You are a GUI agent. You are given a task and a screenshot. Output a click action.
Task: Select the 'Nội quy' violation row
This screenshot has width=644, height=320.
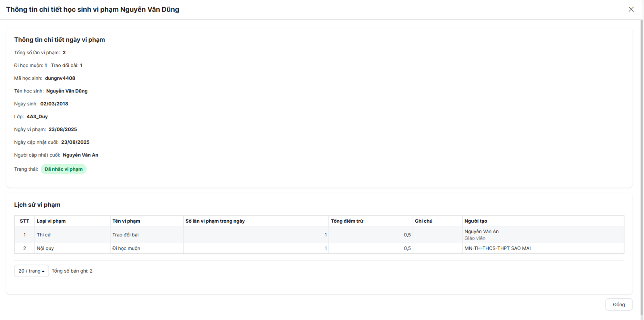click(x=45, y=248)
